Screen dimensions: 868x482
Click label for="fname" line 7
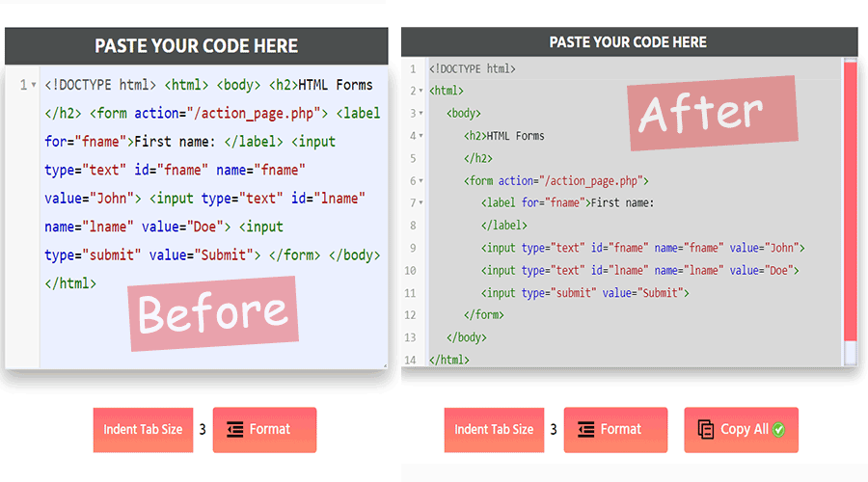(567, 203)
